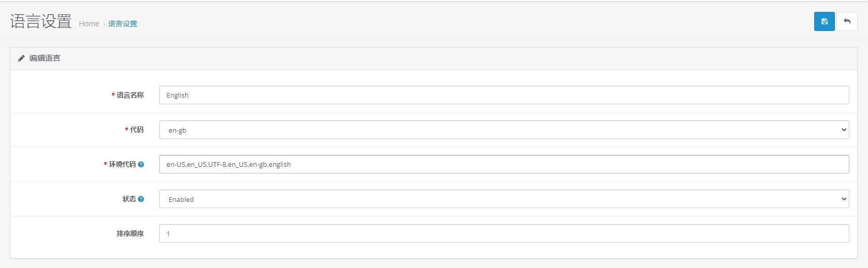The height and width of the screenshot is (268, 868).
Task: Expand the 状态 dropdown showing Enabled
Action: click(x=504, y=199)
